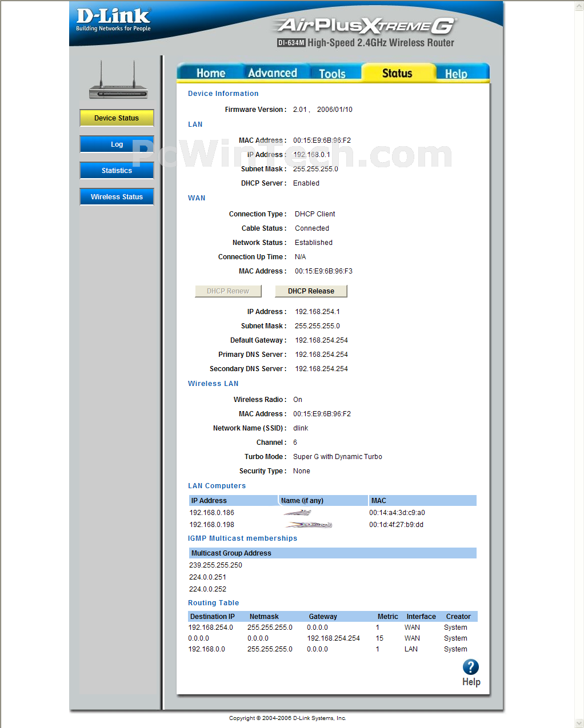Image resolution: width=584 pixels, height=728 pixels.
Task: Click multicast address 224.0.0.251
Action: coord(208,577)
